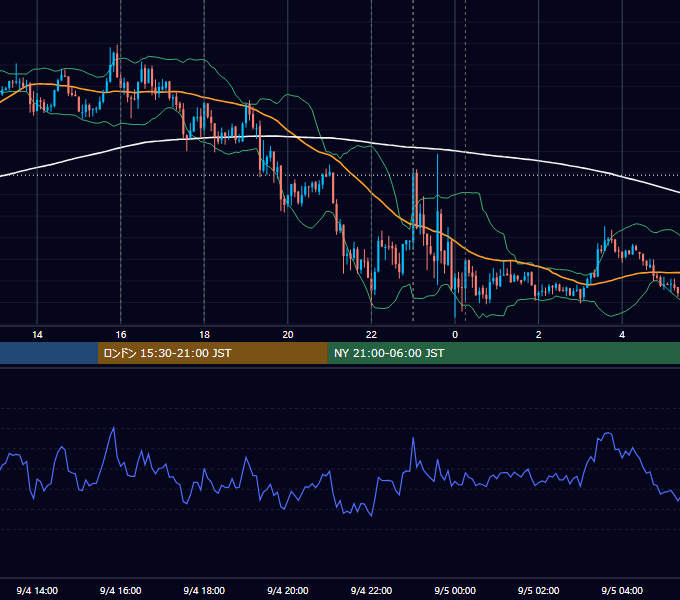Click the 14 hour label on price chart axis
Viewport: 680px width, 600px height.
point(37,335)
